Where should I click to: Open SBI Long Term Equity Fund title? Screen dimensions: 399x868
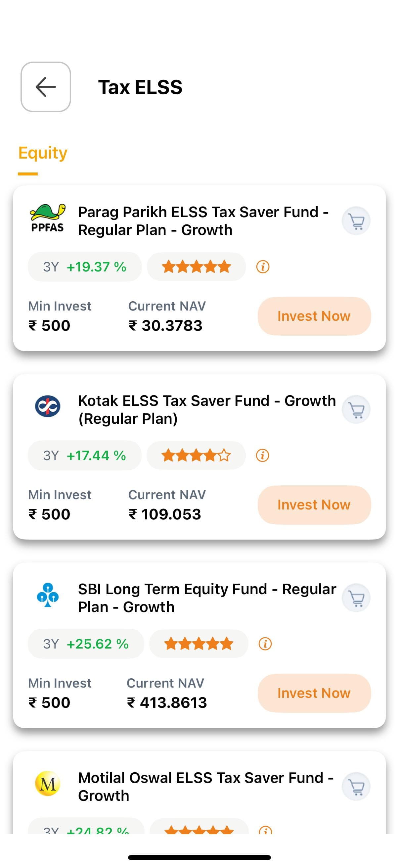207,598
